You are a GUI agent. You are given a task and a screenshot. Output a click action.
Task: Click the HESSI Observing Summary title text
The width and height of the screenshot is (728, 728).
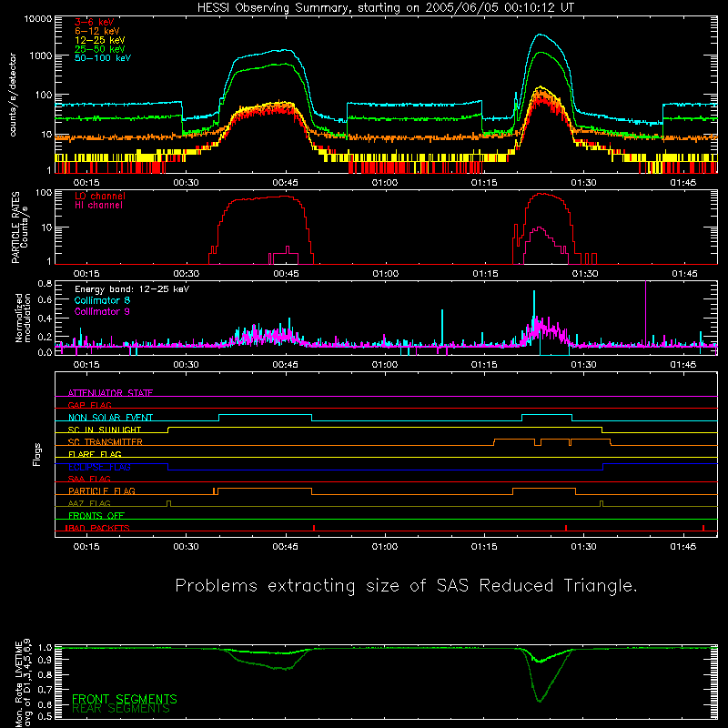[x=385, y=8]
